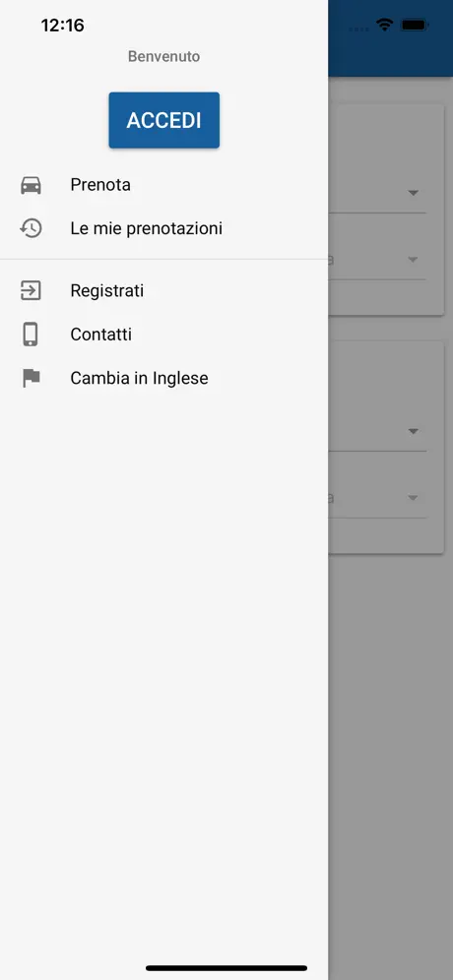Click the ACCEDI login button

pos(163,120)
